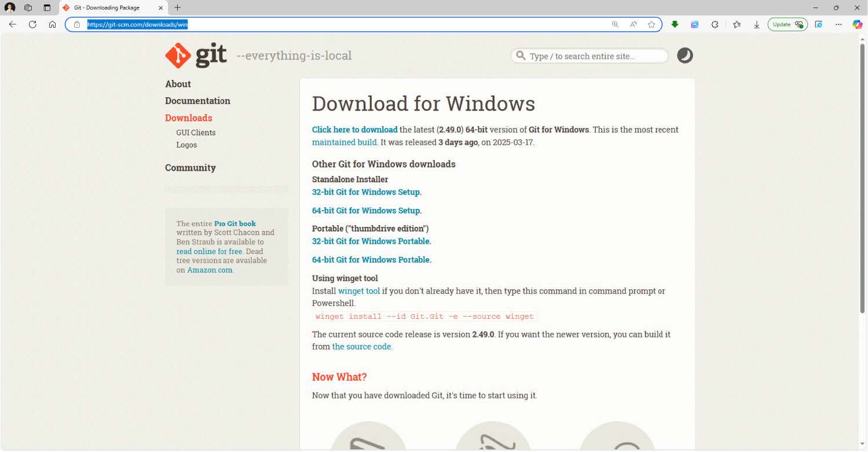Open the Amazon.com link

(x=210, y=270)
